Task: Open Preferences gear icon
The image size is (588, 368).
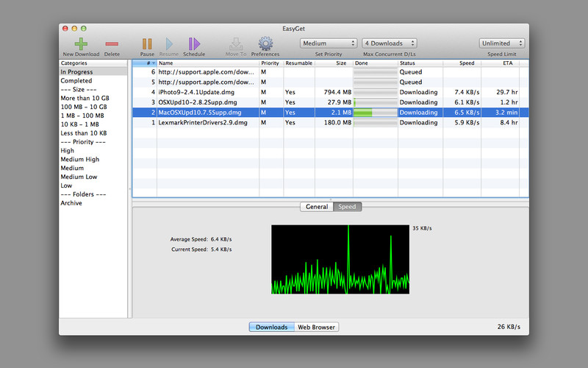Action: click(265, 43)
